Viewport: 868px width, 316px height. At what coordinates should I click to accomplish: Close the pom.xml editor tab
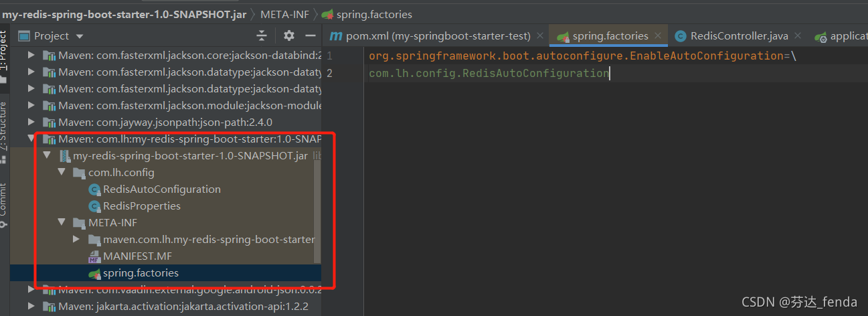pyautogui.click(x=539, y=35)
